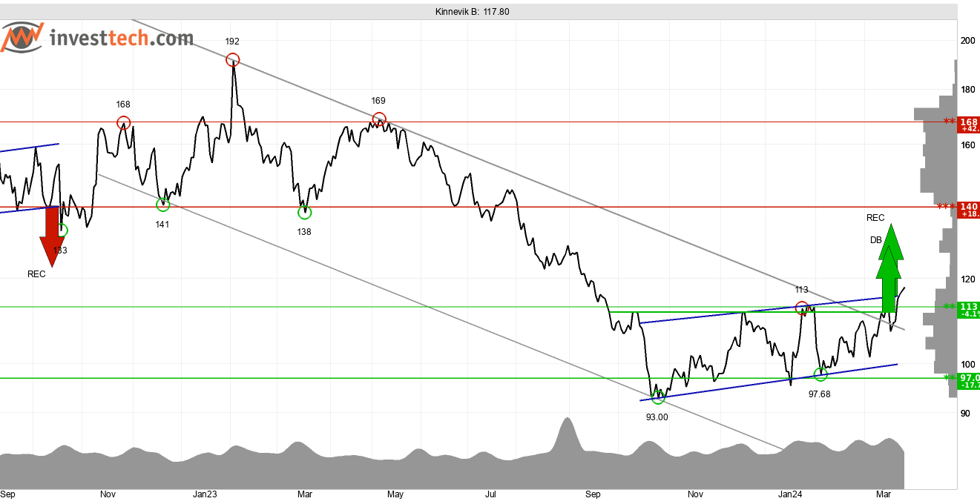Click the green circle at the 93.00 bottom
This screenshot has height=504, width=980.
pos(657,398)
